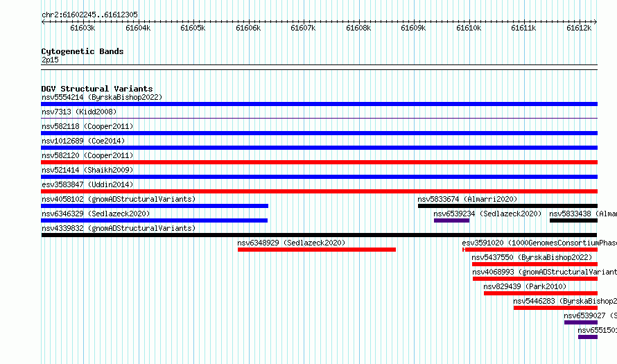Image resolution: width=617 pixels, height=364 pixels.
Task: Click the 61610k ruler position
Action: tap(469, 28)
